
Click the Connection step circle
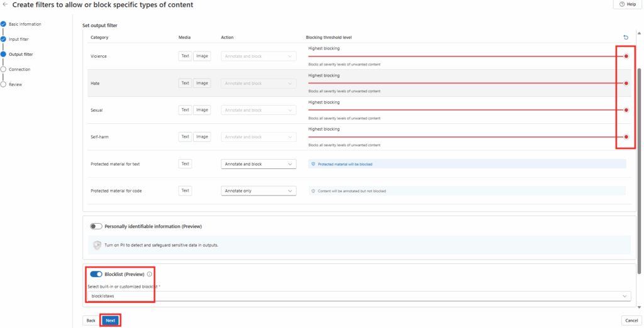pyautogui.click(x=3, y=69)
